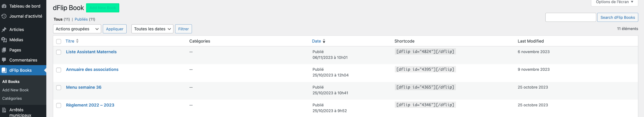Open Add New Book in sidebar submenu
The height and width of the screenshot is (117, 644).
pyautogui.click(x=15, y=90)
